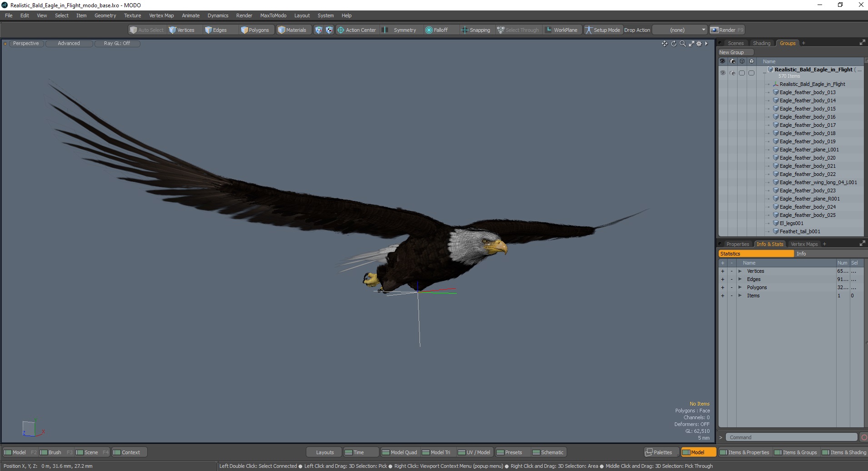Open the Layouts button
This screenshot has height=471, width=868.
(324, 452)
